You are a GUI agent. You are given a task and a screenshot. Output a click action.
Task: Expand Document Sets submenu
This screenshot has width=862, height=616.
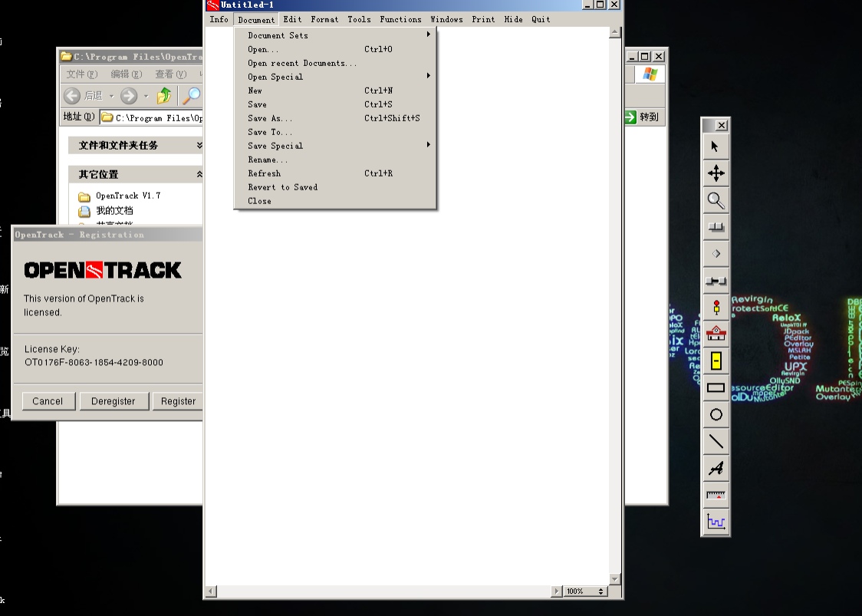pos(335,35)
